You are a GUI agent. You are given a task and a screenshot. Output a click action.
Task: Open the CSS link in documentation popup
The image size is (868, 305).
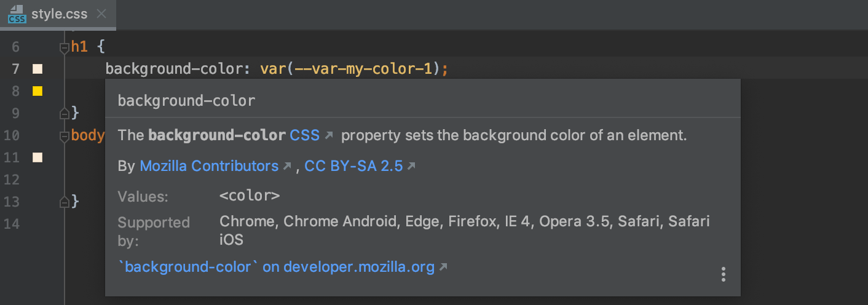click(x=304, y=135)
